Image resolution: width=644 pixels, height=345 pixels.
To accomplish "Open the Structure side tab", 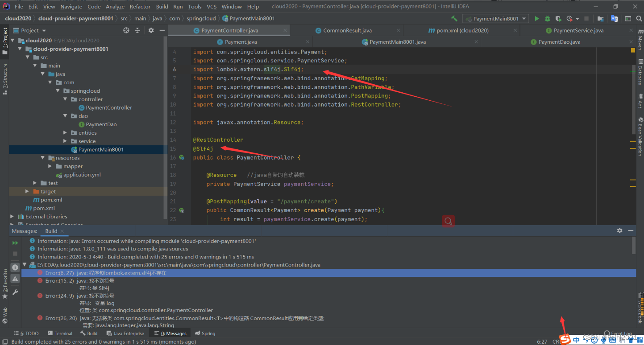I will [5, 79].
